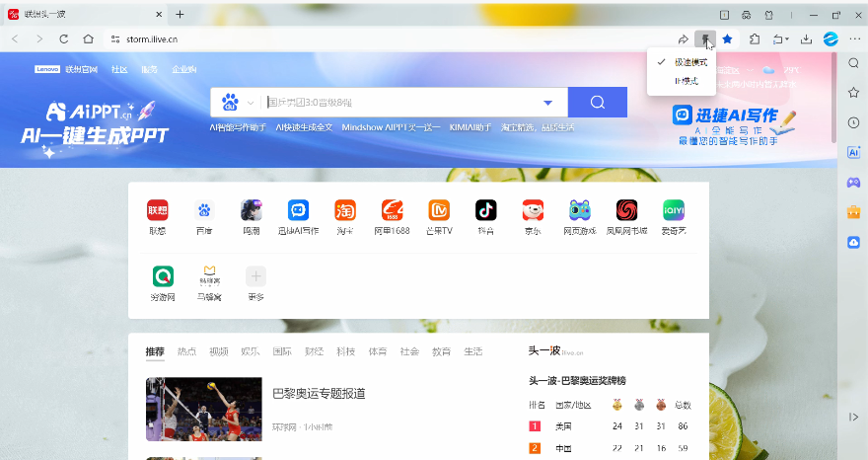Screen dimensions: 868x460
Task: Open the sidebar AI assistant icon
Action: coord(853,152)
